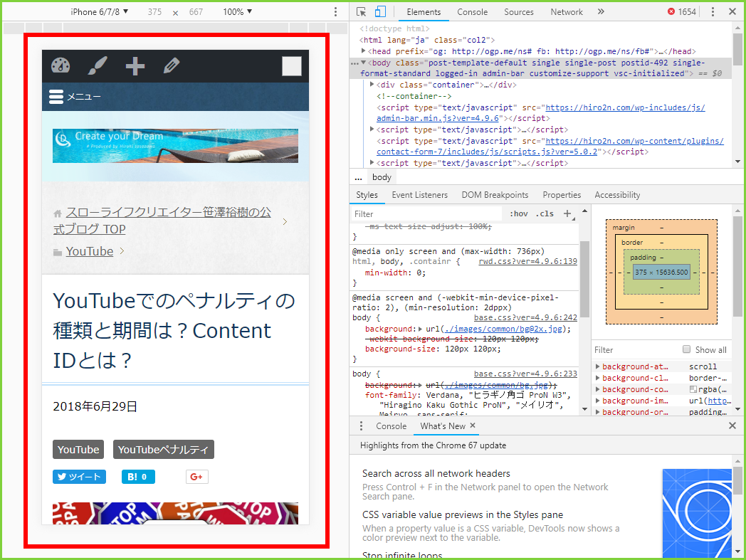746x560 pixels.
Task: Click the admin-bar.min.js script link
Action: point(540,112)
